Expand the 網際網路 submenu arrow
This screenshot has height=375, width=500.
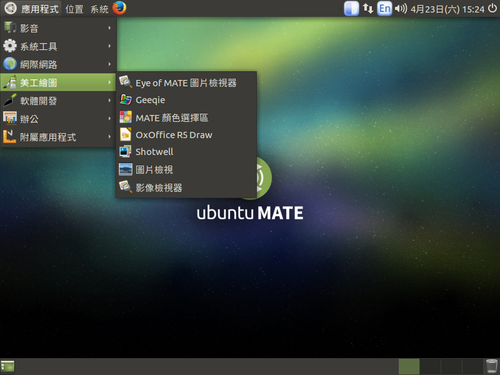(109, 64)
